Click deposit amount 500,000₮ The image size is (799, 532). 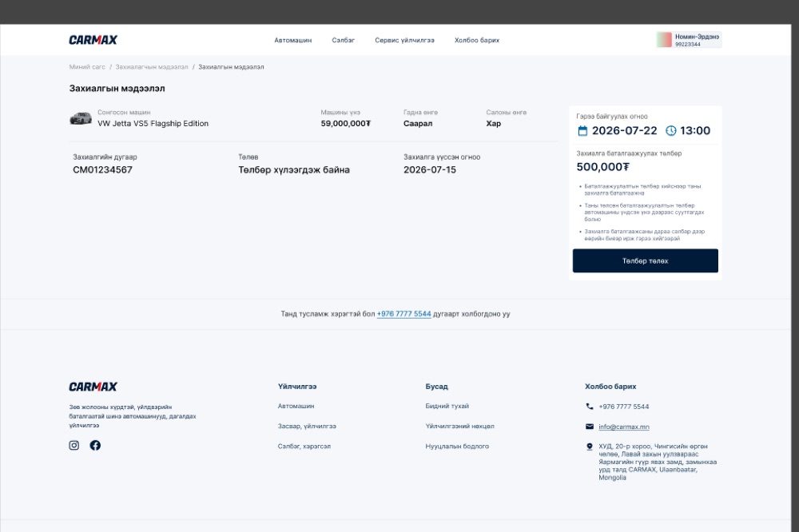pyautogui.click(x=602, y=167)
